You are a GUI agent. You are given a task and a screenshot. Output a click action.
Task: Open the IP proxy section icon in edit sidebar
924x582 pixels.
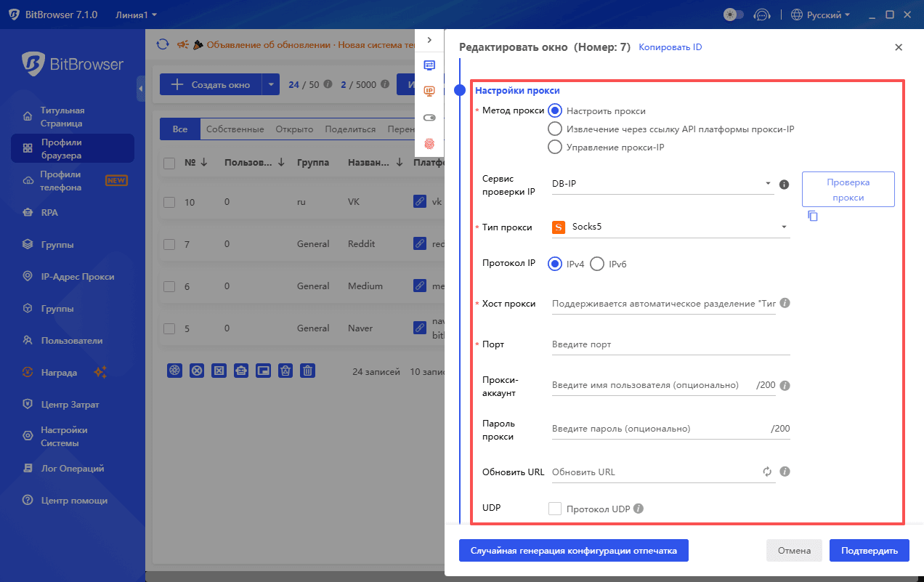point(429,91)
